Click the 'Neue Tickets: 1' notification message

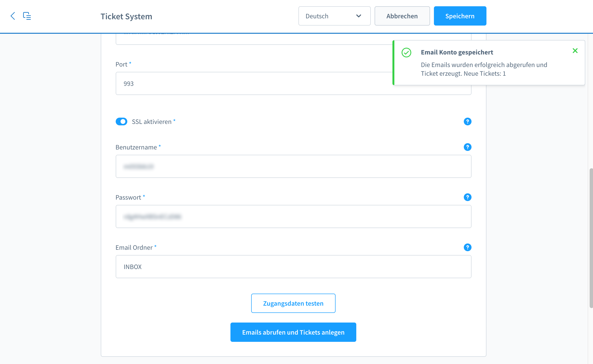484,69
